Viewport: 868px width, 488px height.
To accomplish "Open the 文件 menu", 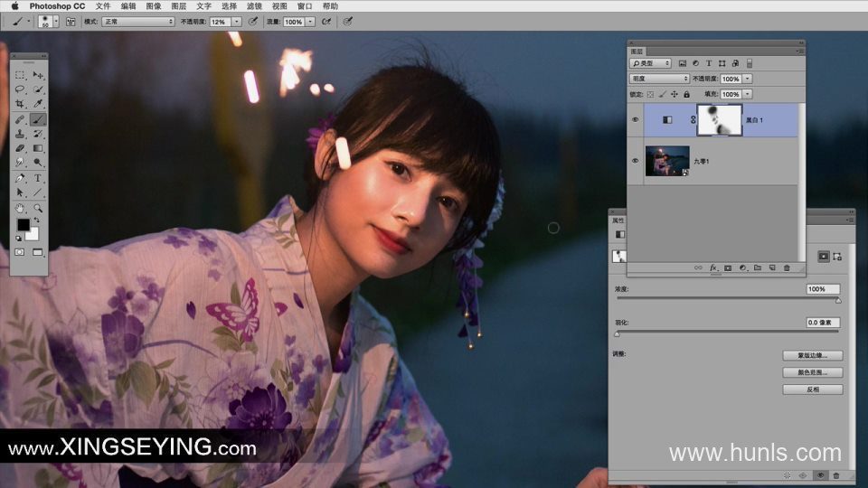I will 103,6.
